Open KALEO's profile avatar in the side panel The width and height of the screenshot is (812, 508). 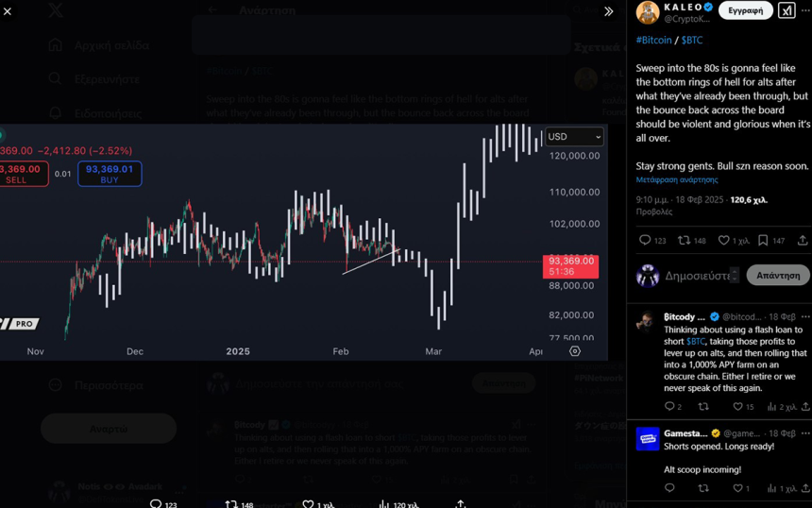(x=648, y=12)
